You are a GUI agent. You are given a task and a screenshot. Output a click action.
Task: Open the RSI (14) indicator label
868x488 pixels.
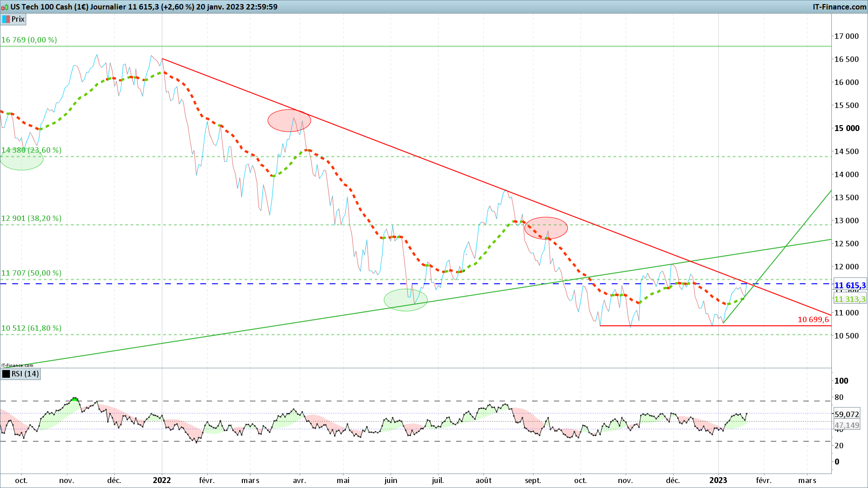(25, 374)
